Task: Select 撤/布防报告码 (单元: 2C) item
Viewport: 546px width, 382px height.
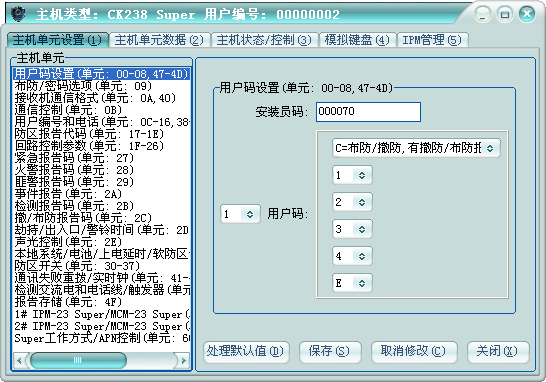Action: 101,218
